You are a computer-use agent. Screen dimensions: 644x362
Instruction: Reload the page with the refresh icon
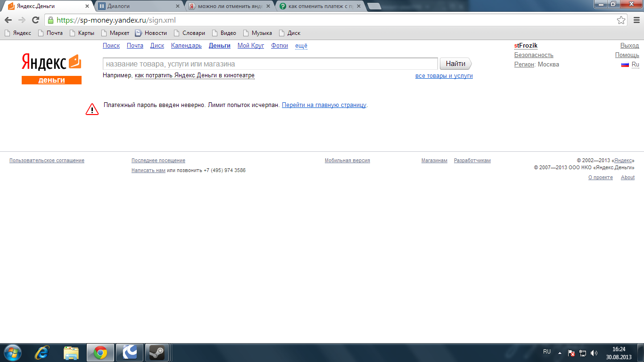click(35, 20)
